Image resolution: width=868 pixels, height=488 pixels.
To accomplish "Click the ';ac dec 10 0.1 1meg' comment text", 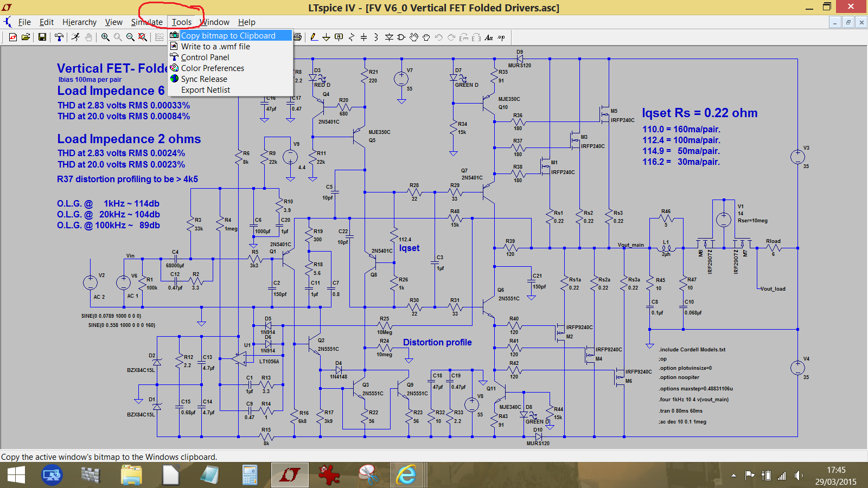I will [682, 421].
